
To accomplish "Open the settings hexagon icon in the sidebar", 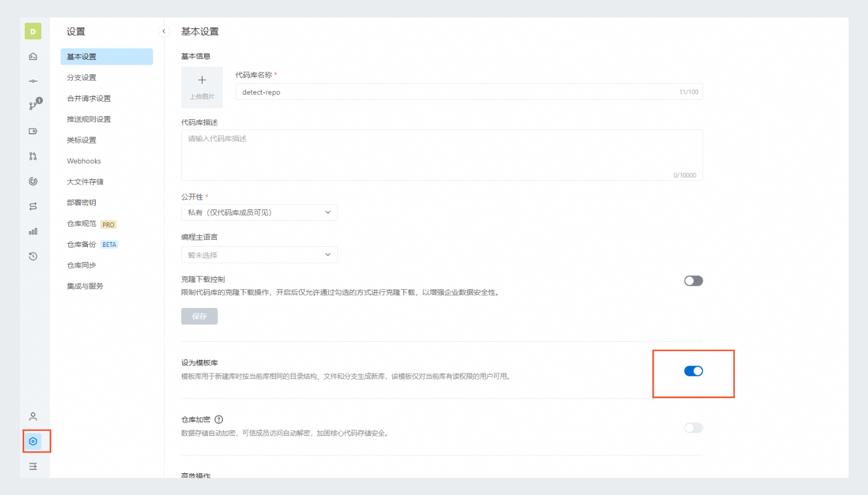I will [33, 441].
